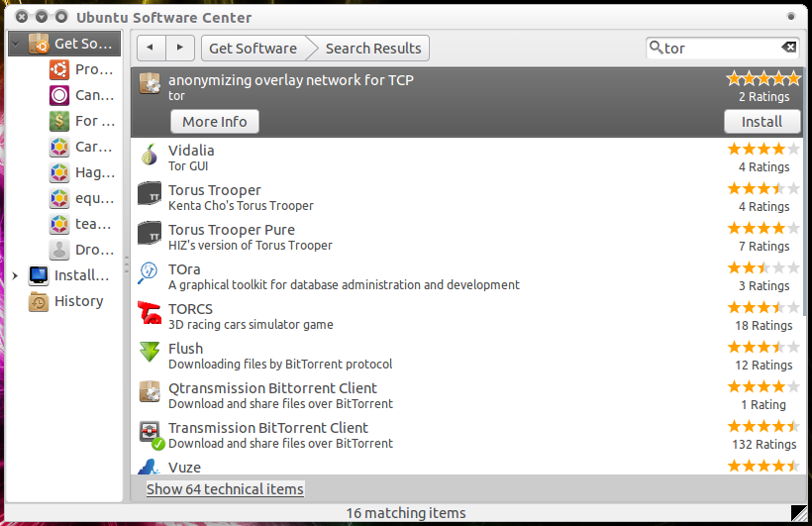Clear the search field with the erase icon
Screen dimensions: 812x526
coord(788,48)
